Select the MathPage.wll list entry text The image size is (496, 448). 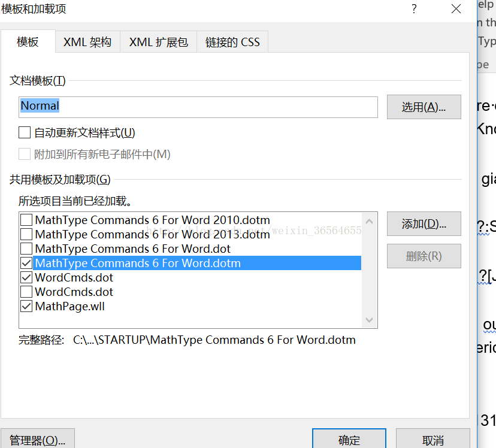(70, 306)
